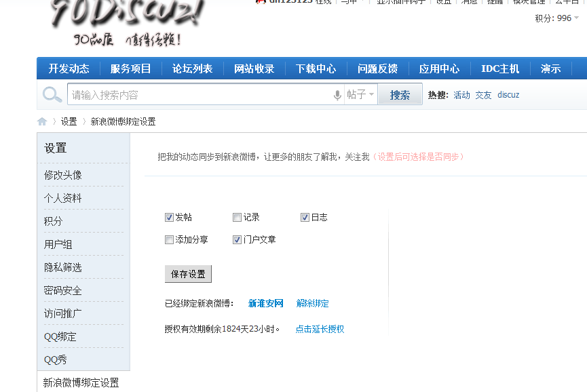Select 服务项目 in the navigation bar
This screenshot has height=392, width=587.
(131, 68)
